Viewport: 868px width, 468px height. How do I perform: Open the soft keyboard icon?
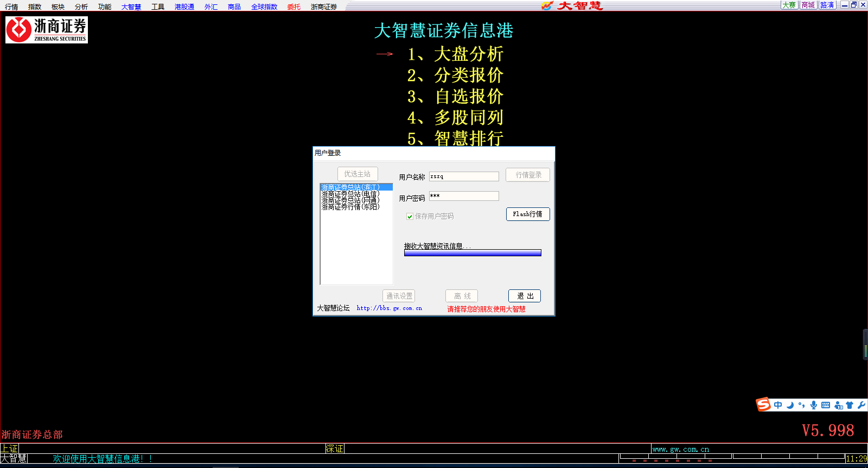pos(826,405)
